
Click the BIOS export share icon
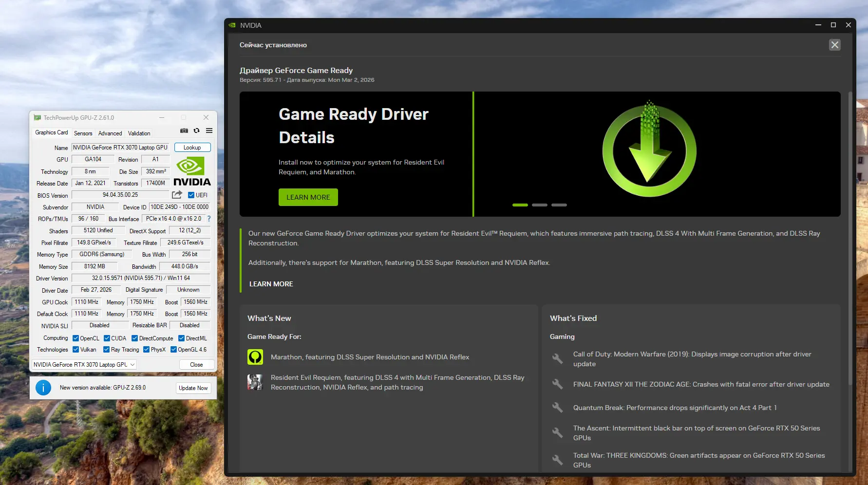click(177, 195)
